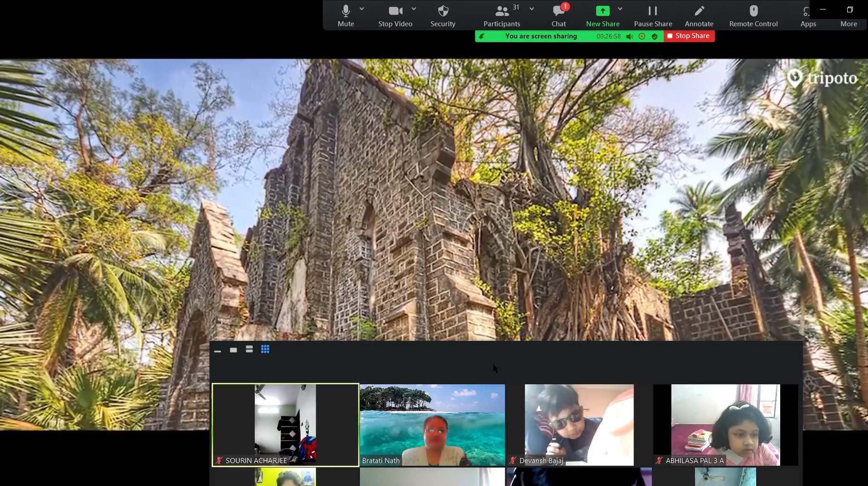Select Bratati Nath's video thumbnail
The height and width of the screenshot is (486, 868).
coord(432,425)
